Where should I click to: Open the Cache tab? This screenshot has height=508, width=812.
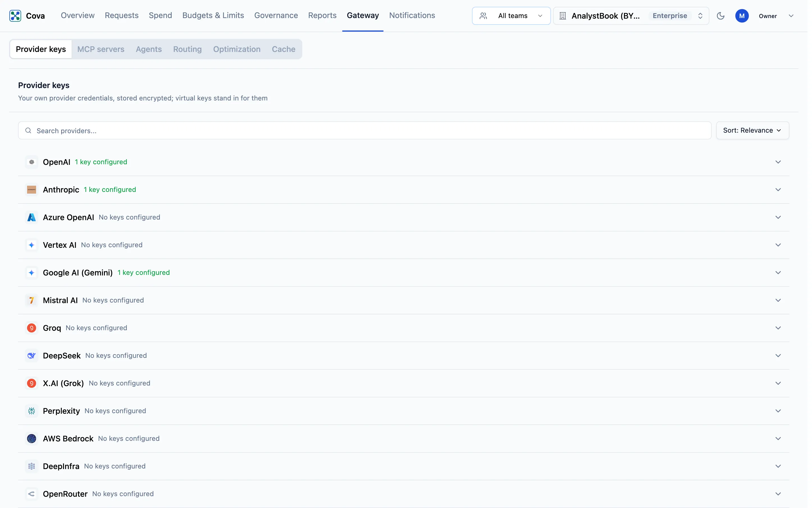tap(284, 49)
